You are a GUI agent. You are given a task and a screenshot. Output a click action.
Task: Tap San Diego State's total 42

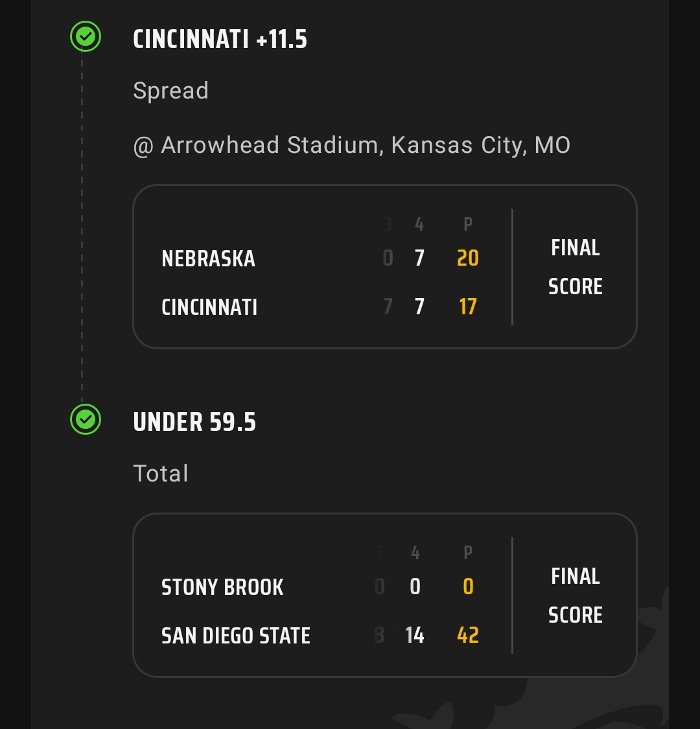pyautogui.click(x=467, y=635)
